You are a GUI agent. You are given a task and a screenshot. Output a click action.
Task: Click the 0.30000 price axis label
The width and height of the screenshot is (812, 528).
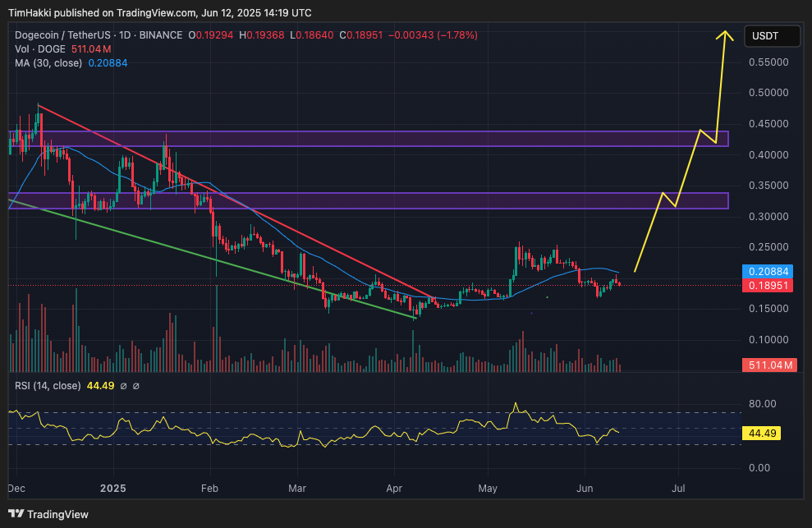[x=768, y=217]
